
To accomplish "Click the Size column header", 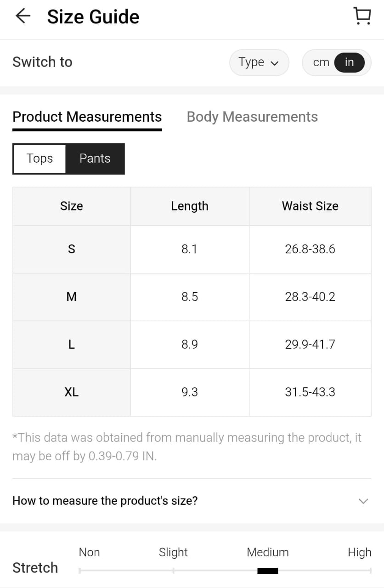I will click(72, 206).
